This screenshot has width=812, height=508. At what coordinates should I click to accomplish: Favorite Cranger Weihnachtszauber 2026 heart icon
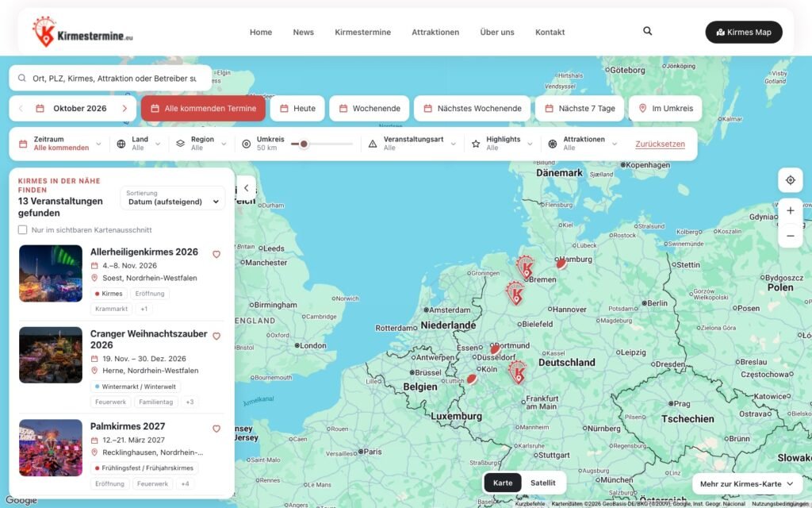pos(216,336)
